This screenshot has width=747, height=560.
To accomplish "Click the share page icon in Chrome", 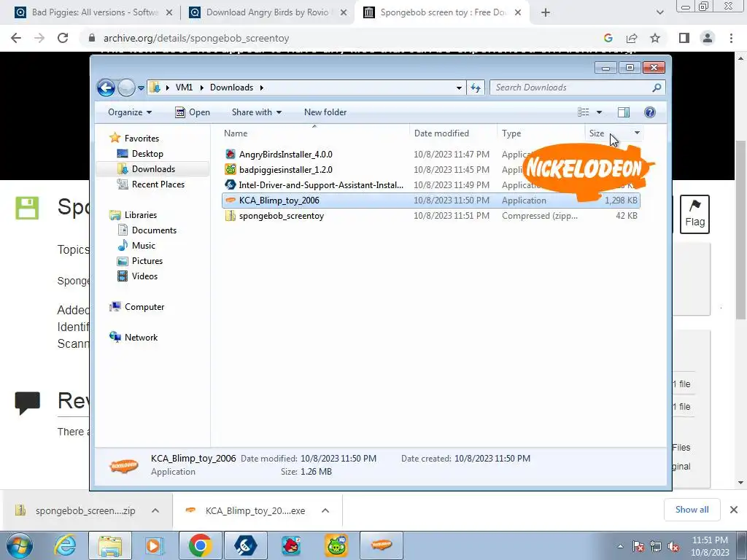I will click(x=632, y=38).
